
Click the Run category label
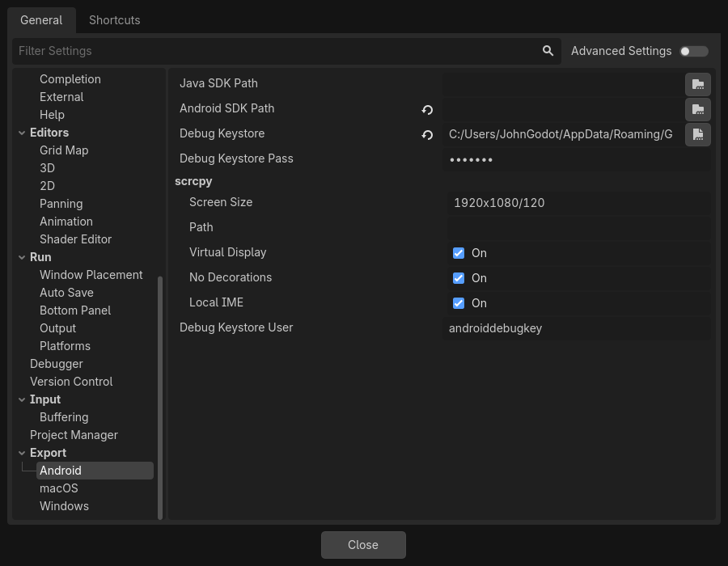41,257
